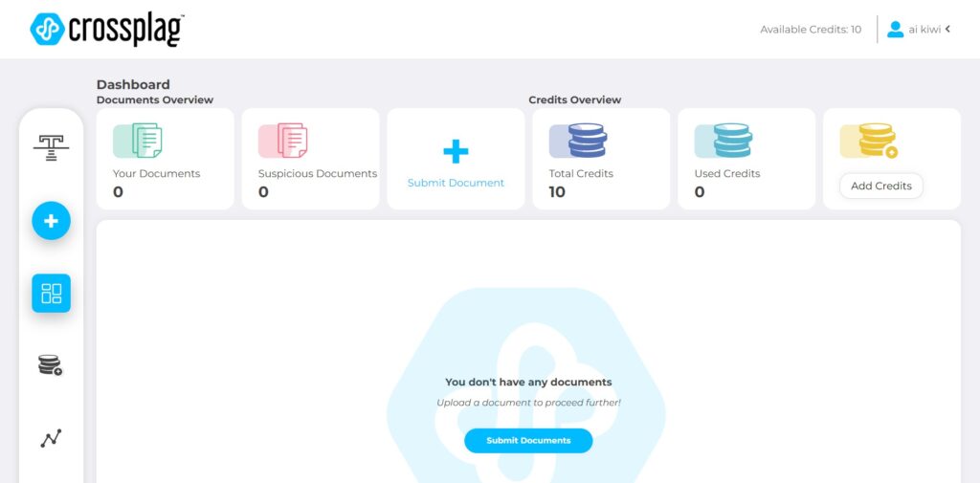Click the Submit Documents button
This screenshot has height=483, width=980.
528,441
